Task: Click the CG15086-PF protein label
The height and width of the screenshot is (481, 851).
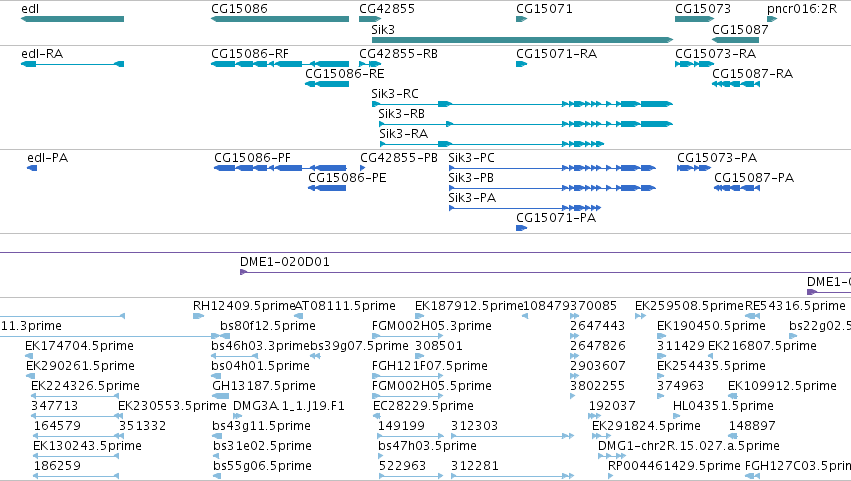Action: pyautogui.click(x=252, y=158)
